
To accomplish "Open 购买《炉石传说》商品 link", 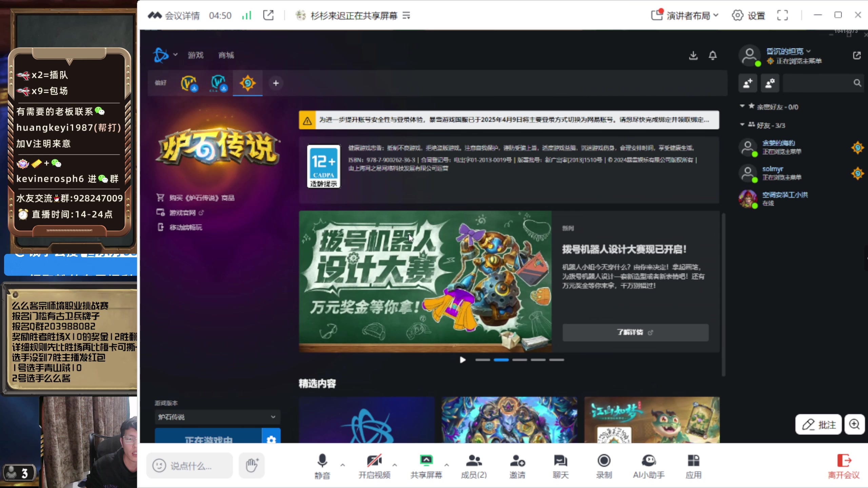I will [195, 198].
